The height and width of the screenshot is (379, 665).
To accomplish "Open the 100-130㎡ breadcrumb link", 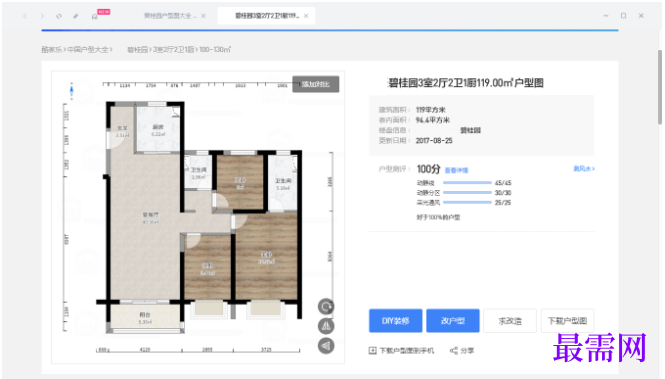I will coord(215,50).
